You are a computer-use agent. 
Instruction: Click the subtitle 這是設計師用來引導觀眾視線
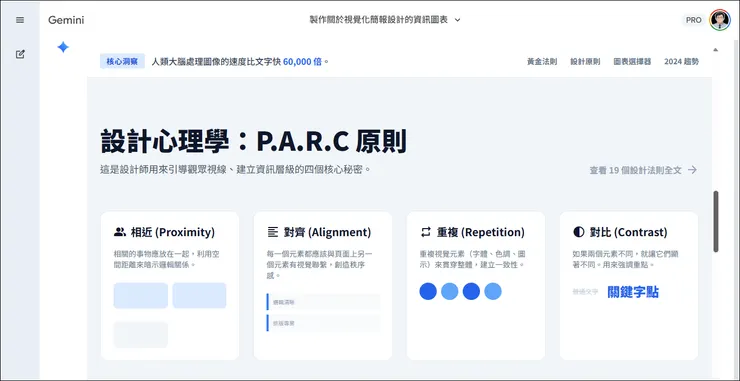click(x=235, y=169)
